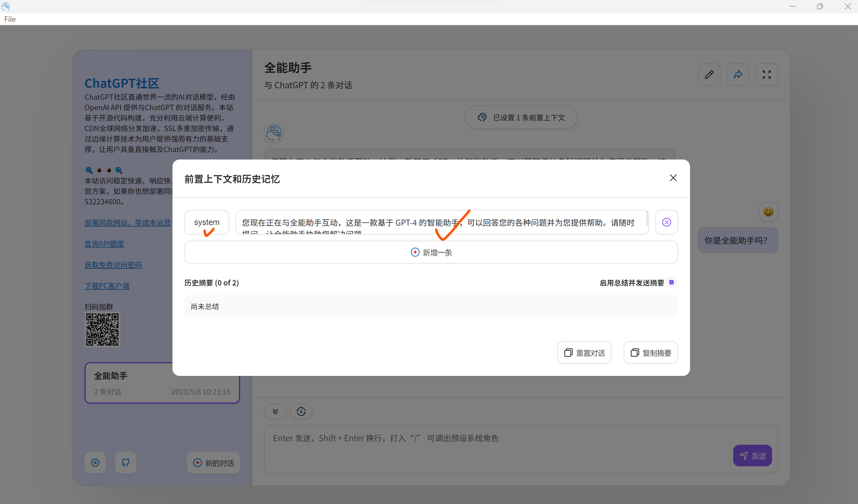Open 部署同款网站，零成本运营 link
The image size is (858, 504).
click(x=127, y=223)
